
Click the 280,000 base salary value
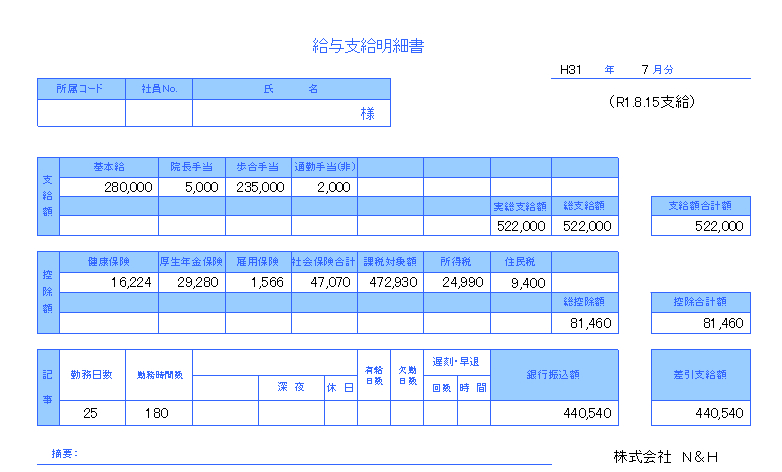coord(128,187)
